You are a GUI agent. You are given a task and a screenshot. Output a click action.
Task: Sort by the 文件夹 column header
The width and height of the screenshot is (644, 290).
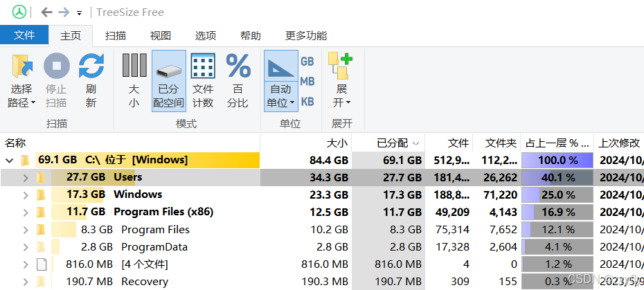point(497,143)
